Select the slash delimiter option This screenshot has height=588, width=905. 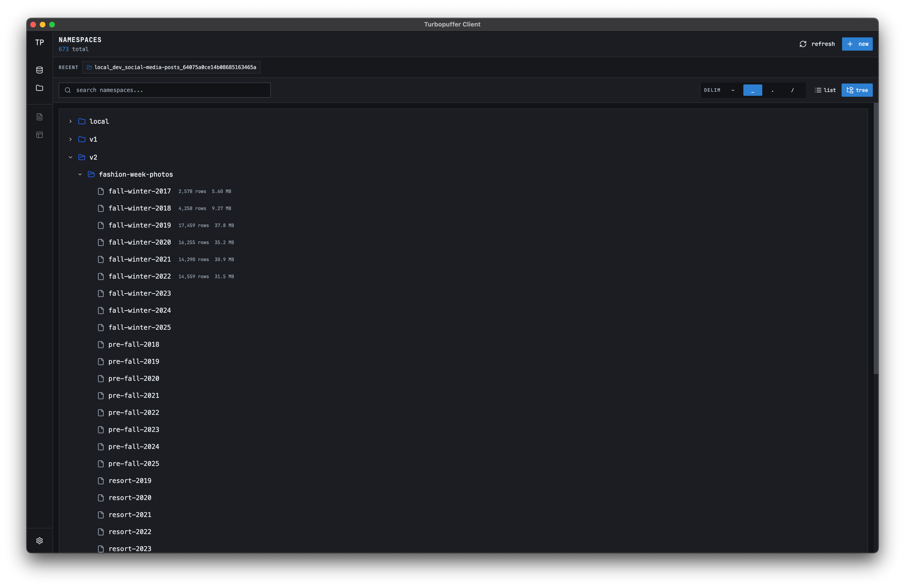[x=792, y=90]
